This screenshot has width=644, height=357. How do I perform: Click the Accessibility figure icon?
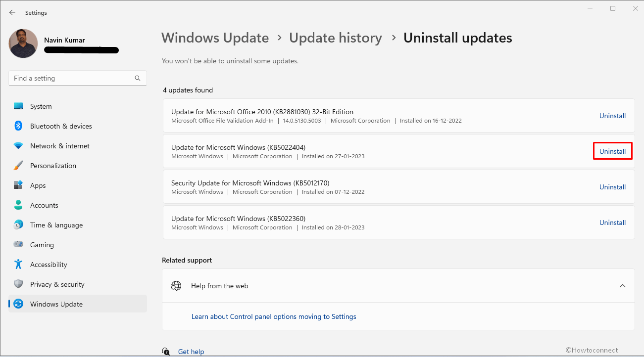18,265
